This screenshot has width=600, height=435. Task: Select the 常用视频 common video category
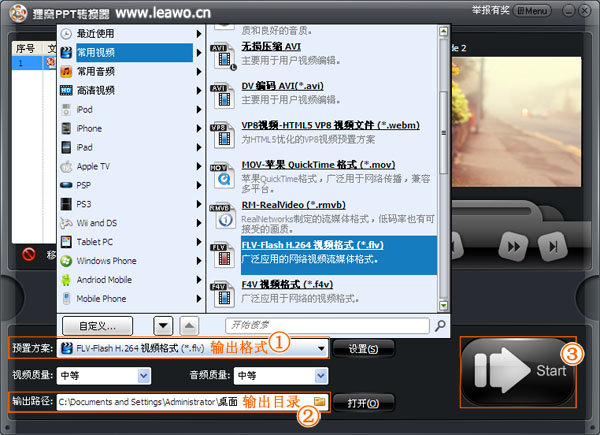130,52
